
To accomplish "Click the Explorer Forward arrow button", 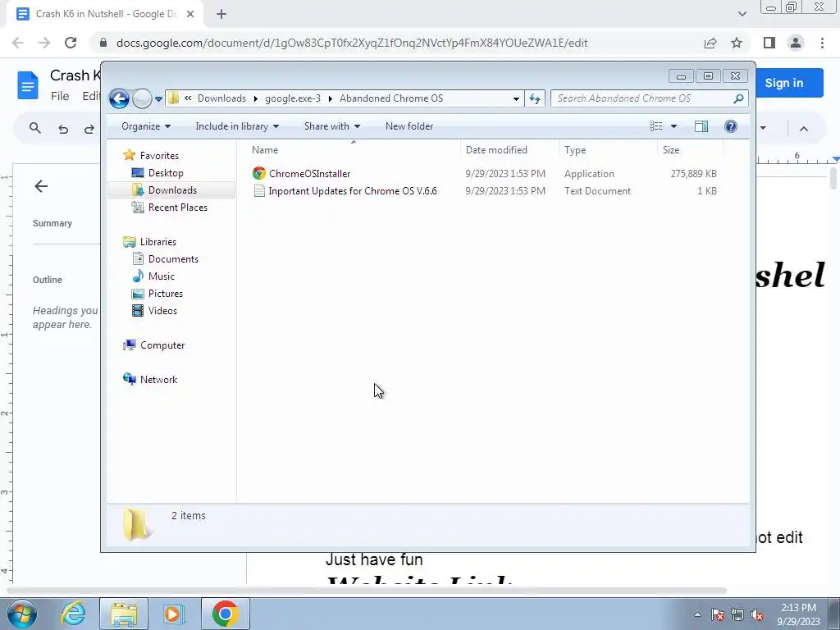I will pos(142,98).
